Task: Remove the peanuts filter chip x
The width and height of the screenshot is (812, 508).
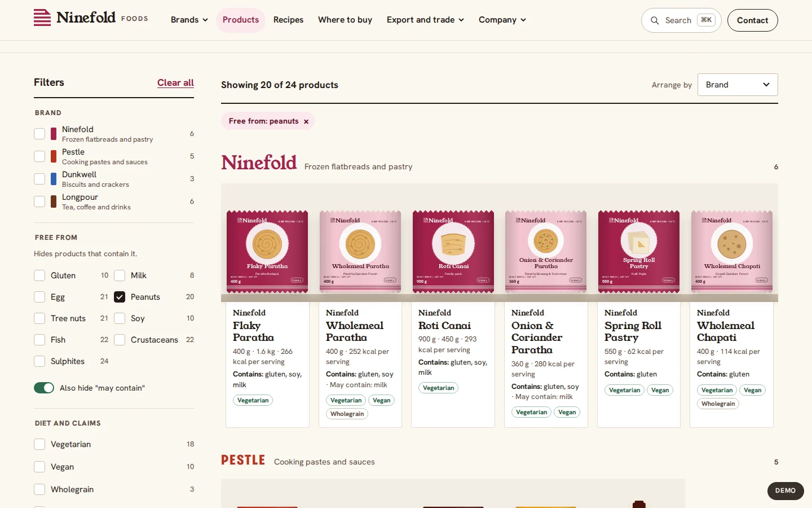Action: [x=306, y=121]
